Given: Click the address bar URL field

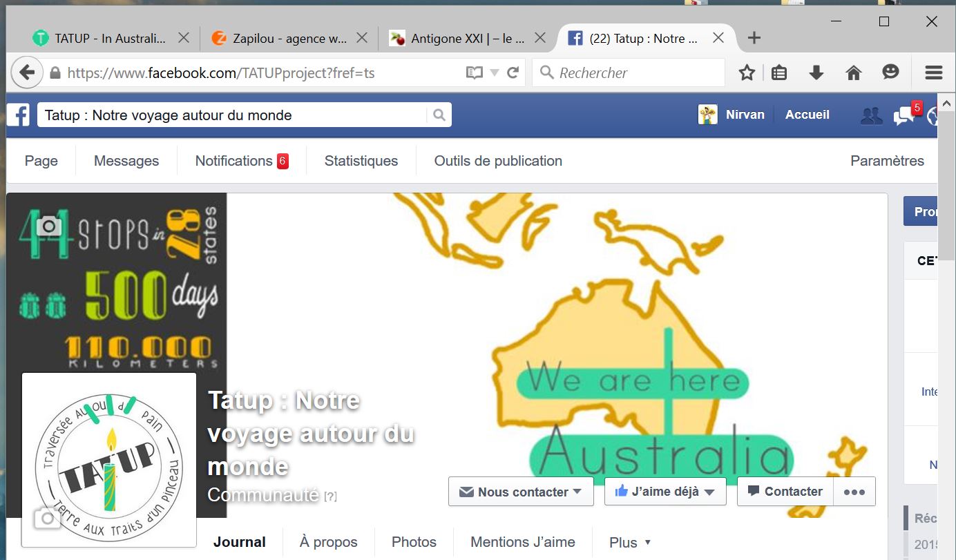Looking at the screenshot, I should pos(262,73).
